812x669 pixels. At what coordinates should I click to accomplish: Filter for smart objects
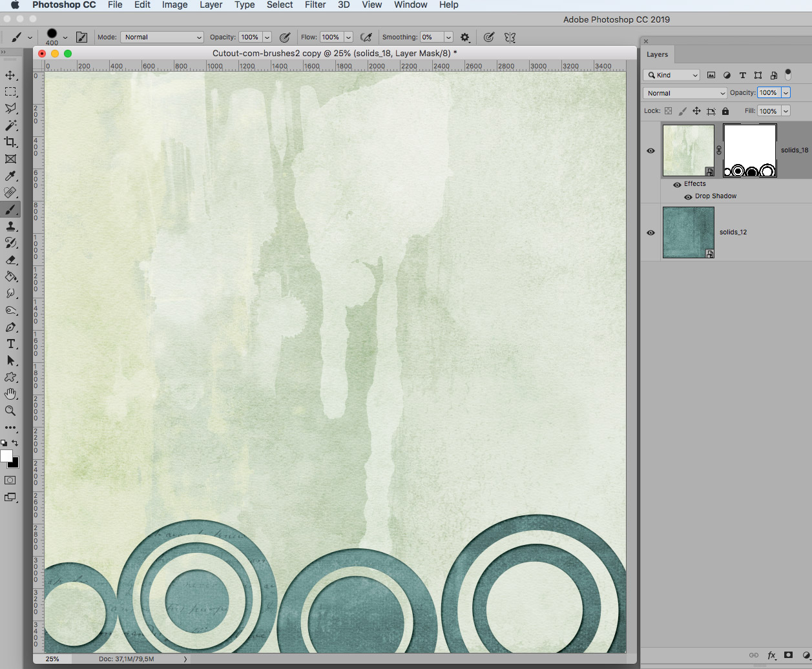click(773, 75)
